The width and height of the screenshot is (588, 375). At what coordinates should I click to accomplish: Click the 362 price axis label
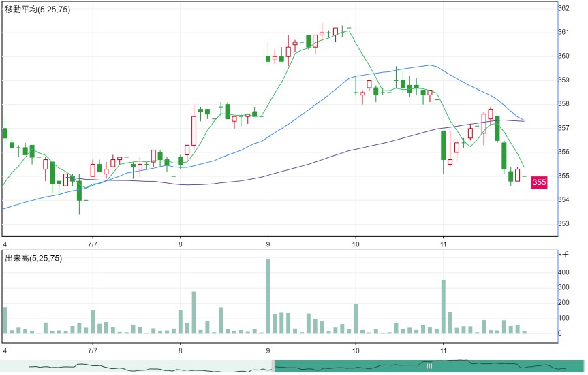coord(563,8)
